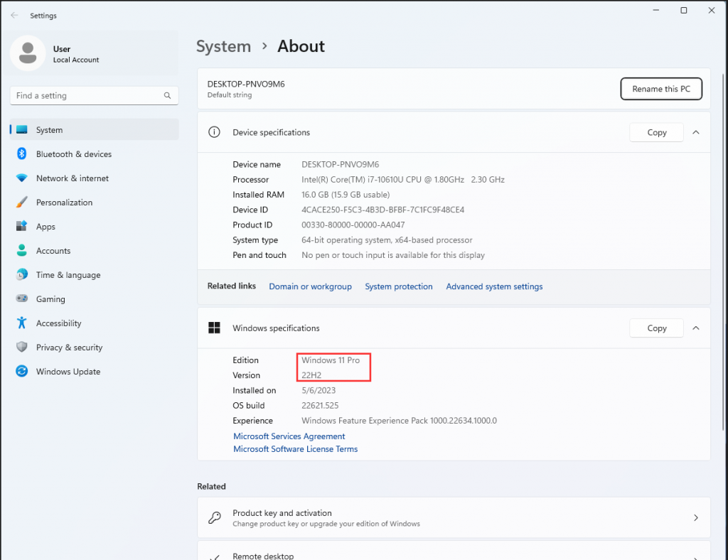Screen dimensions: 728x560
Task: Click the Accounts person icon
Action: [22, 251]
